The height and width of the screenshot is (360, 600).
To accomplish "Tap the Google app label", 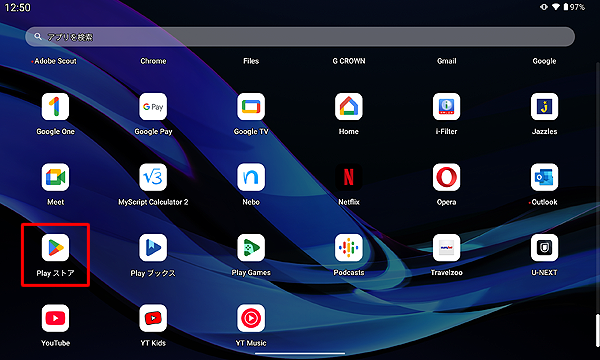I will coord(545,61).
